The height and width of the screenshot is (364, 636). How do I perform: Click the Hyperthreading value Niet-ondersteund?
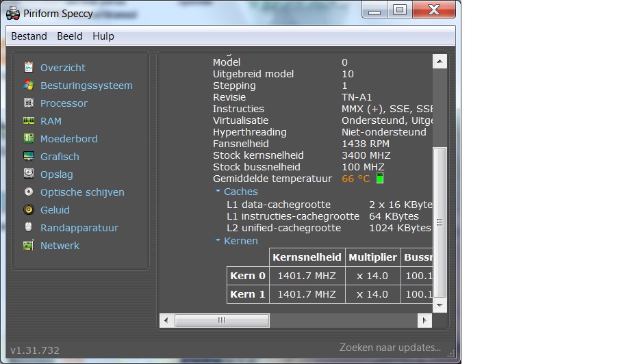(383, 132)
